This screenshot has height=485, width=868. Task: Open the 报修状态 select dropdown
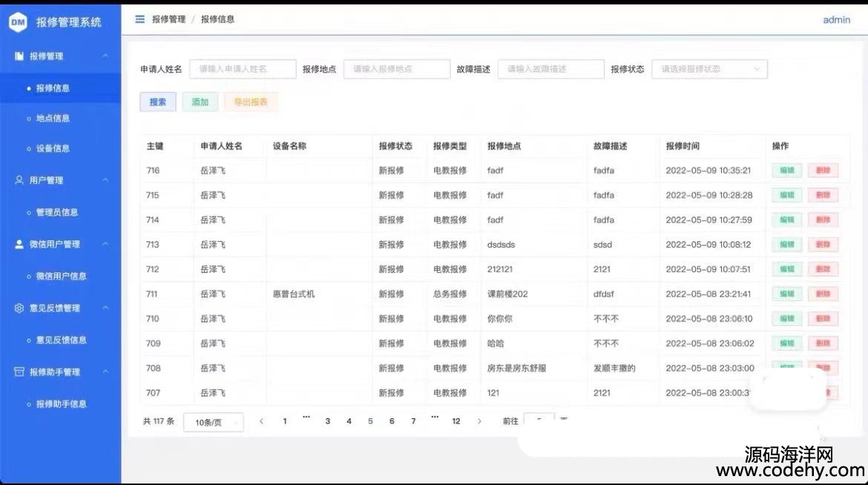tap(710, 69)
